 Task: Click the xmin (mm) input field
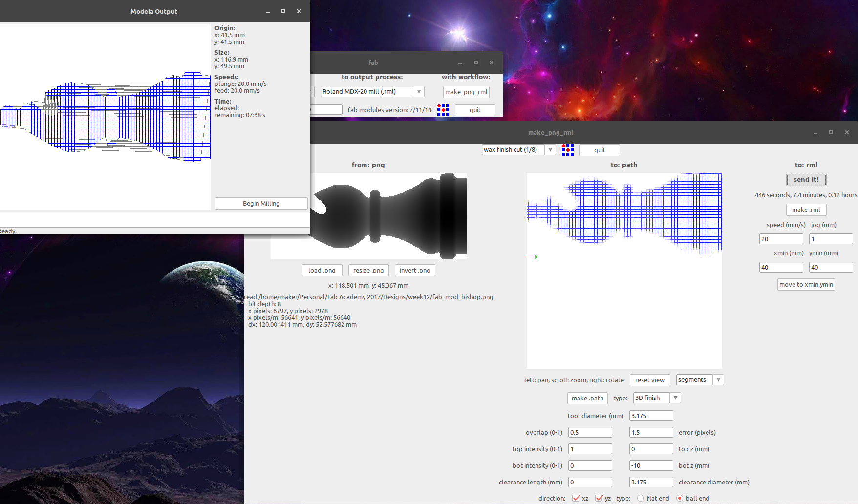point(781,267)
